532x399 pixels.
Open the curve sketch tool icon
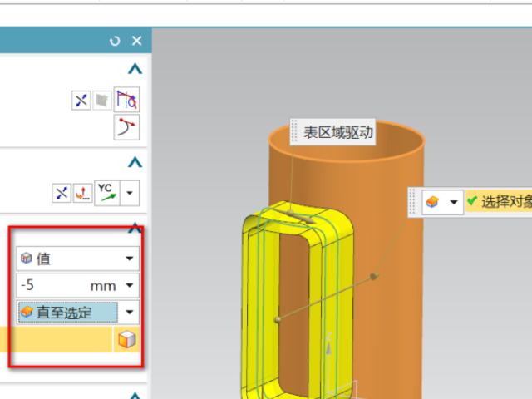(126, 100)
